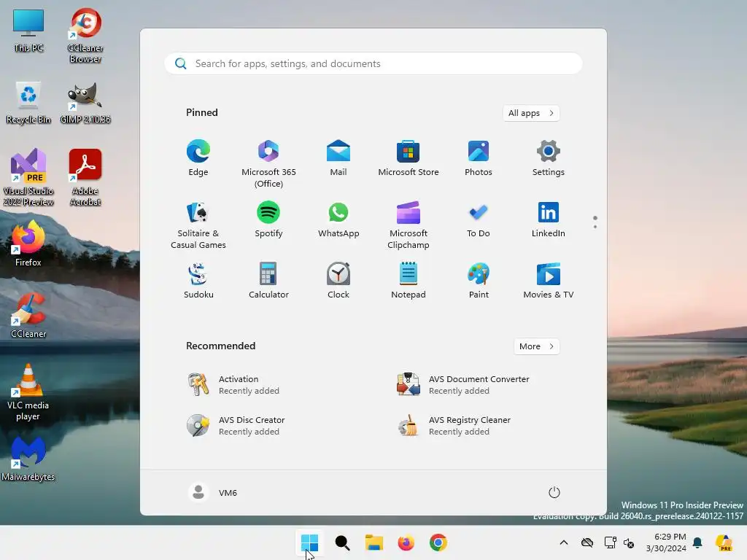Launch Chrome from the taskbar
The height and width of the screenshot is (560, 747).
point(438,542)
